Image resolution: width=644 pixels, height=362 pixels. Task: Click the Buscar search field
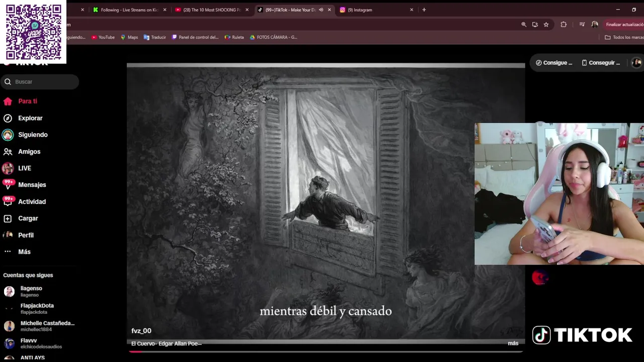[x=40, y=81]
